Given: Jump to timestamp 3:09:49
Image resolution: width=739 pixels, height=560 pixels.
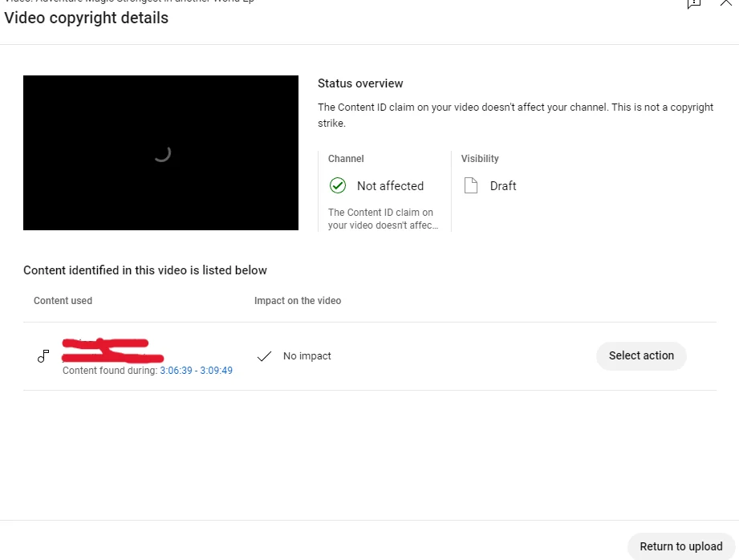Looking at the screenshot, I should click(x=217, y=371).
